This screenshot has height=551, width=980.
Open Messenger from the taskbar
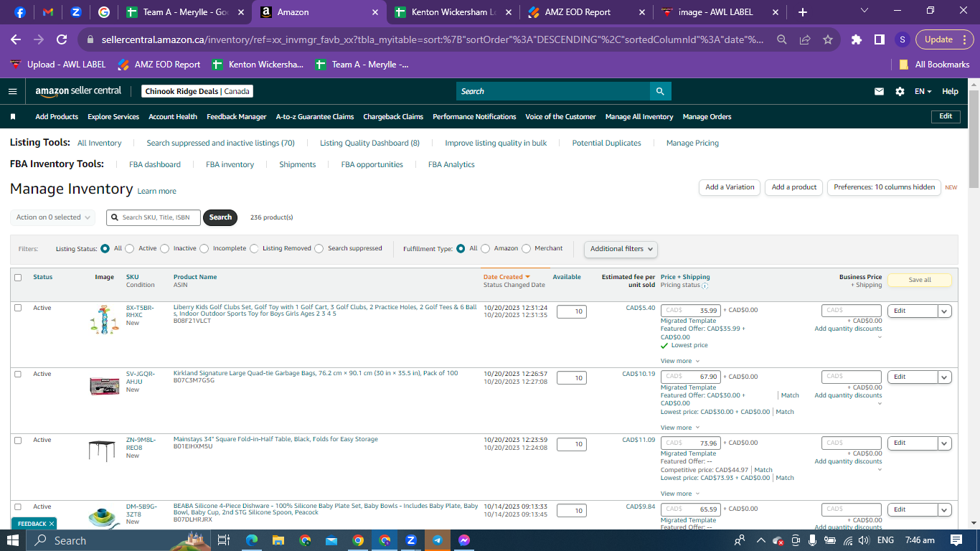click(x=464, y=540)
